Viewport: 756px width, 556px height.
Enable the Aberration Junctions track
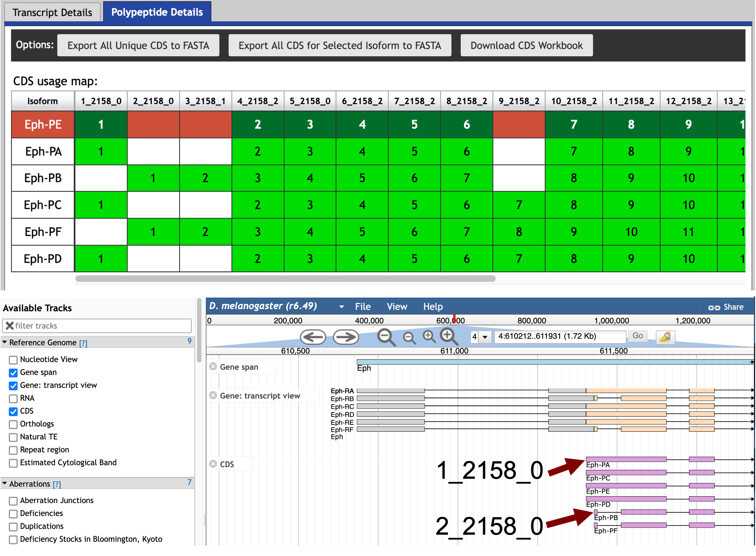coord(13,501)
